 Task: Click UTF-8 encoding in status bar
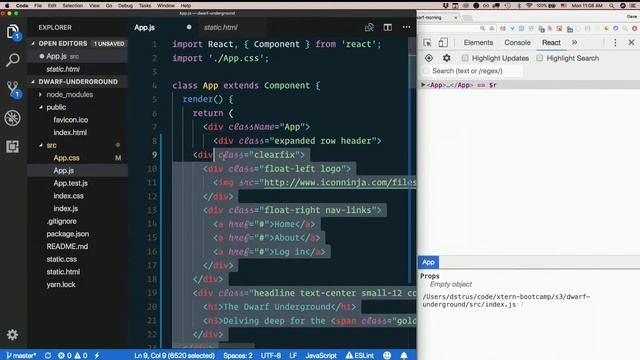coord(271,356)
